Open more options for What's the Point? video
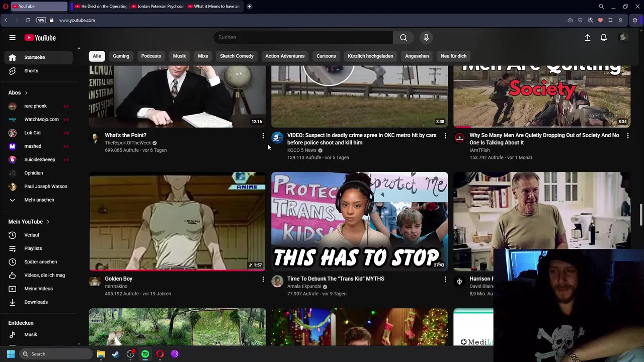Image resolution: width=644 pixels, height=362 pixels. point(263,136)
